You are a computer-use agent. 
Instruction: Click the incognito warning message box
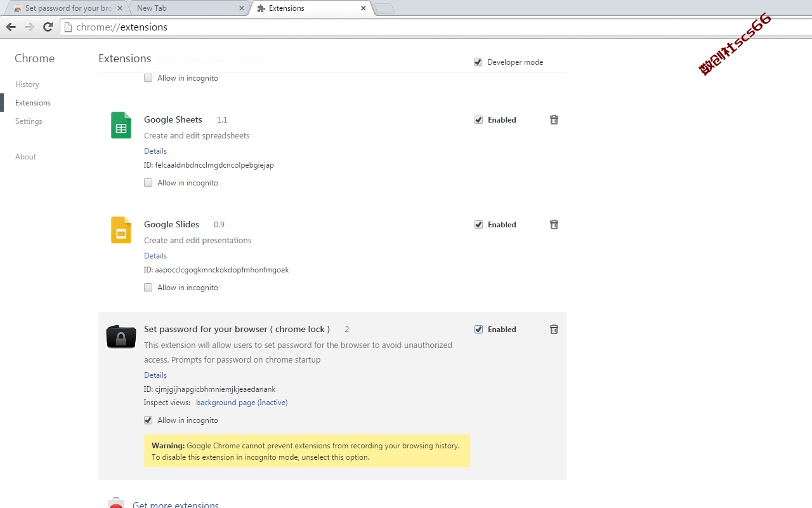307,451
